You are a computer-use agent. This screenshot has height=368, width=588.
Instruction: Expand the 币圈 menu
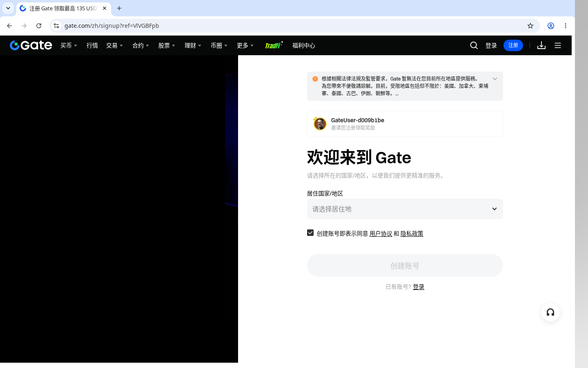pyautogui.click(x=219, y=45)
